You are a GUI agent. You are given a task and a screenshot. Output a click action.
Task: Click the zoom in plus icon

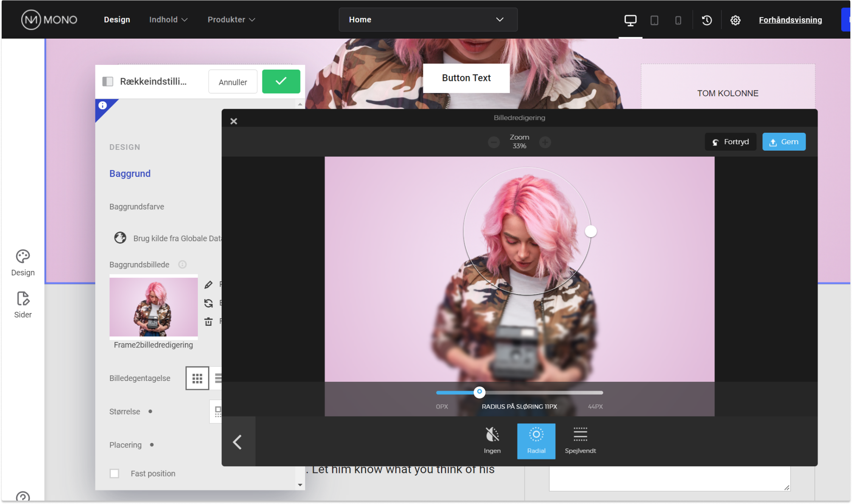coord(545,142)
